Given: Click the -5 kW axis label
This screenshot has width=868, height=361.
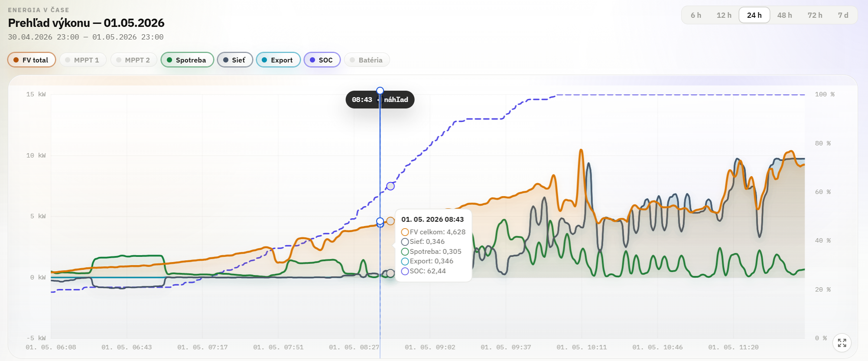Looking at the screenshot, I should click(x=36, y=338).
